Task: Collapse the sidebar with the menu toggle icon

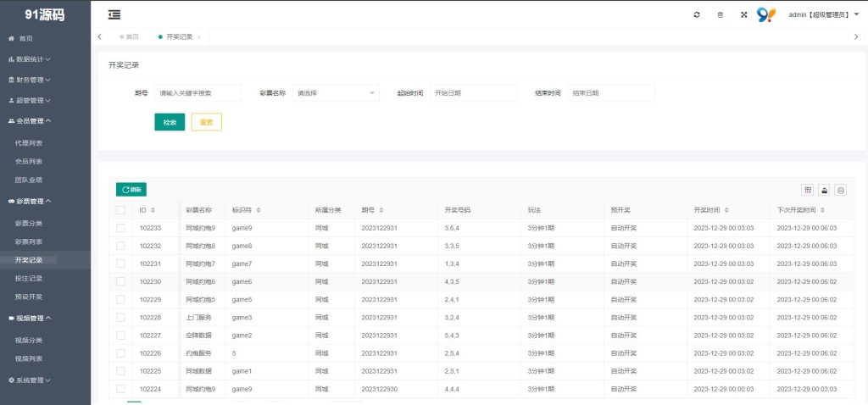Action: pyautogui.click(x=114, y=15)
